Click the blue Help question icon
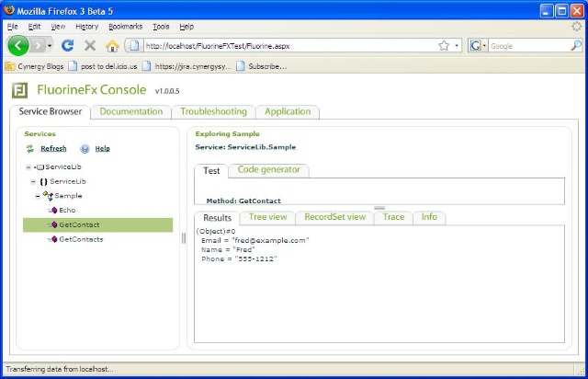The width and height of the screenshot is (588, 379). [85, 149]
